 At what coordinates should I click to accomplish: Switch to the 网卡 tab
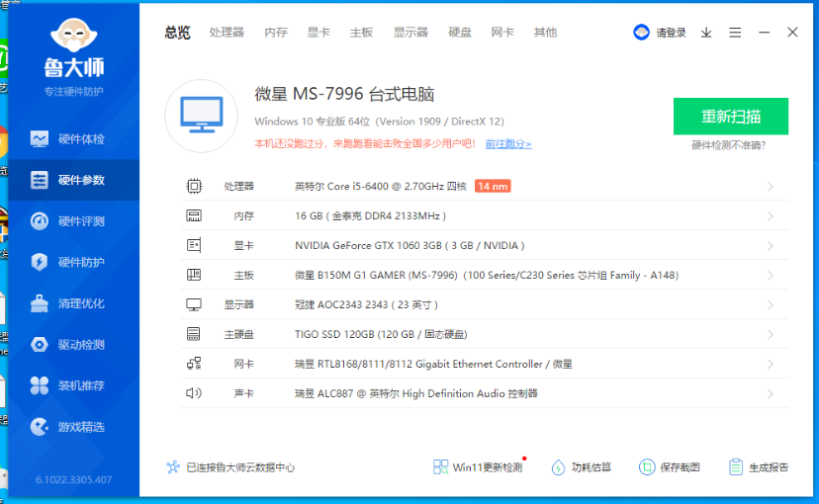[502, 33]
